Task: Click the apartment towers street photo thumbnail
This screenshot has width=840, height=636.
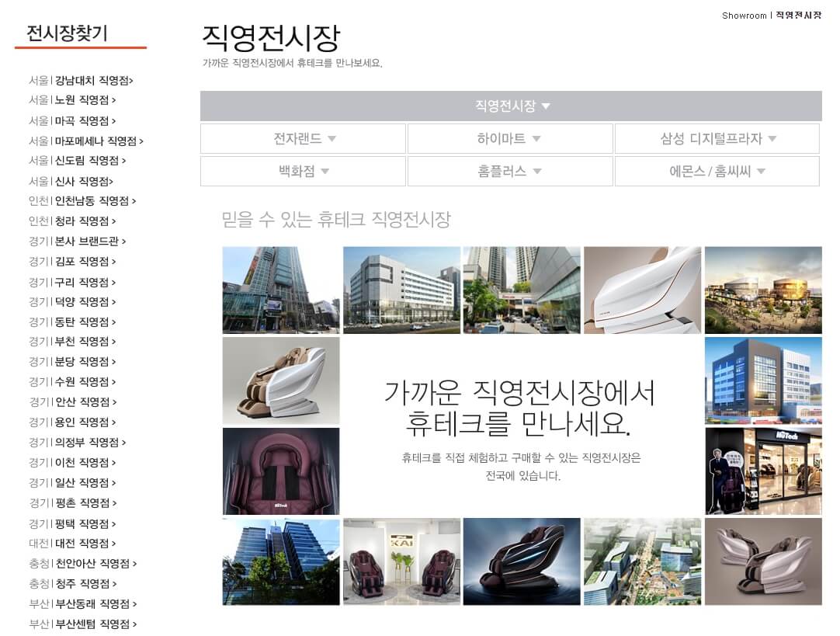Action: point(521,290)
